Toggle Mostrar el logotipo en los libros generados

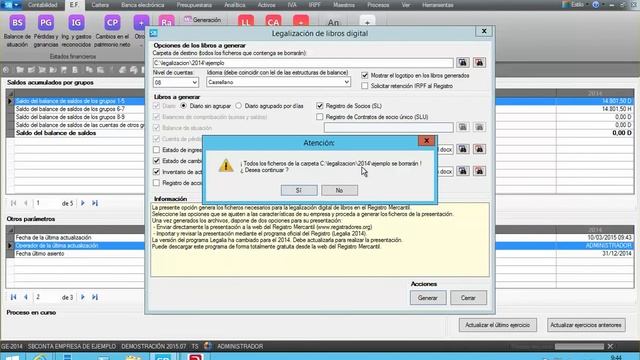coord(364,76)
